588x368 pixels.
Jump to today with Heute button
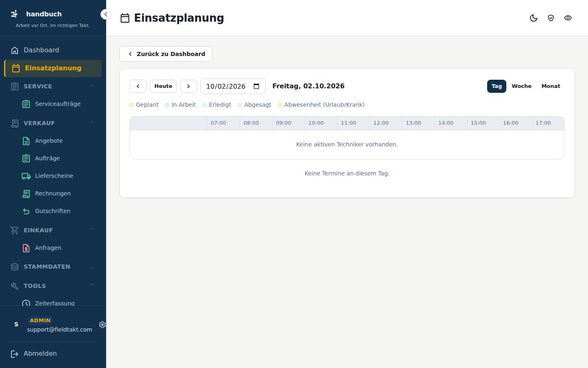pos(163,86)
